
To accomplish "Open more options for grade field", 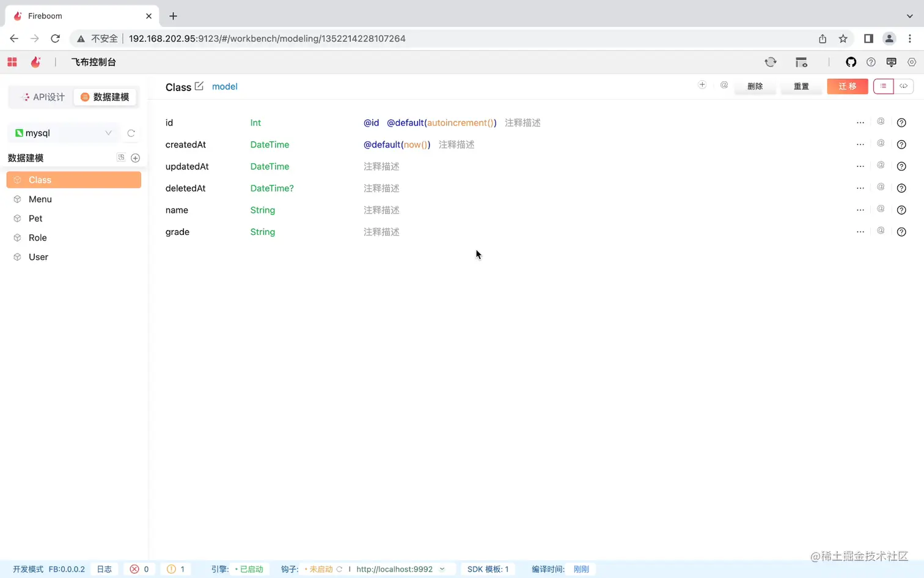I will tap(860, 232).
